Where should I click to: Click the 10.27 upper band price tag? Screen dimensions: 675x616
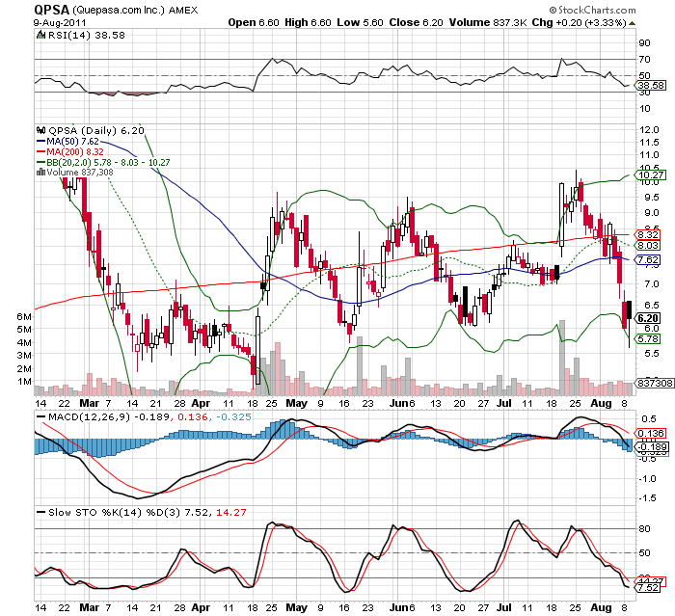click(x=650, y=174)
